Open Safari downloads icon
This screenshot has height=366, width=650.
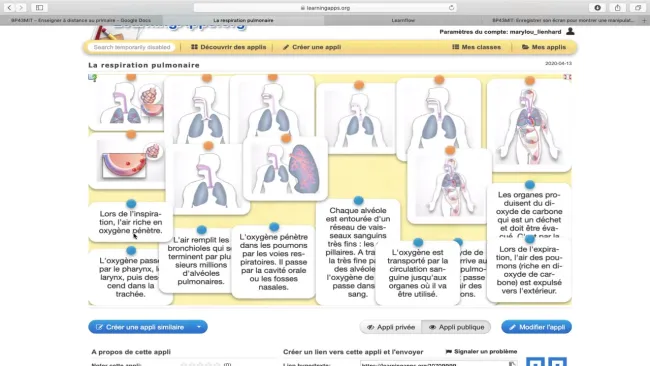click(597, 7)
